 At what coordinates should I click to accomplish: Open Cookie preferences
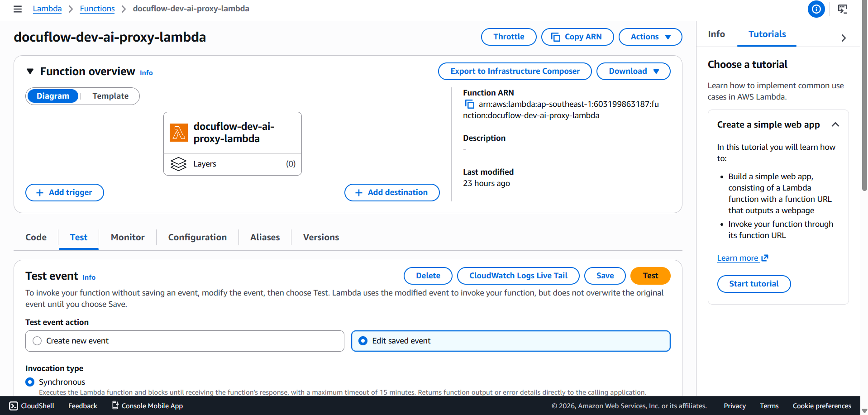pos(822,406)
